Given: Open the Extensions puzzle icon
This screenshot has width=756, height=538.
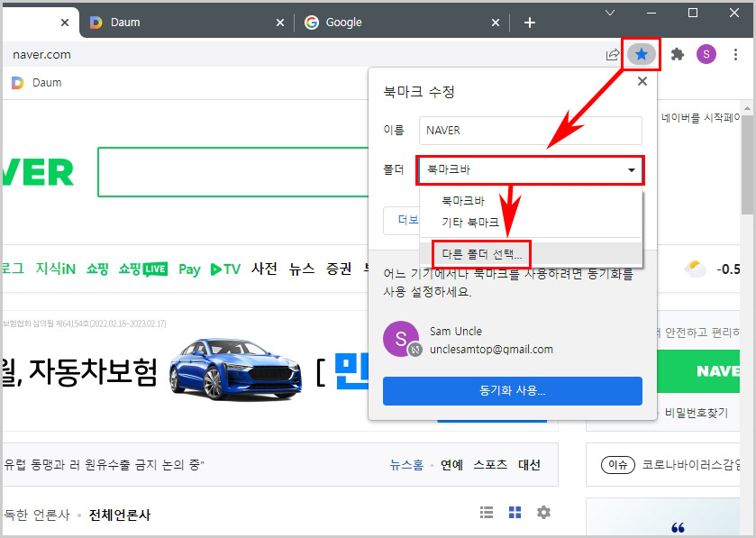Looking at the screenshot, I should pos(678,54).
